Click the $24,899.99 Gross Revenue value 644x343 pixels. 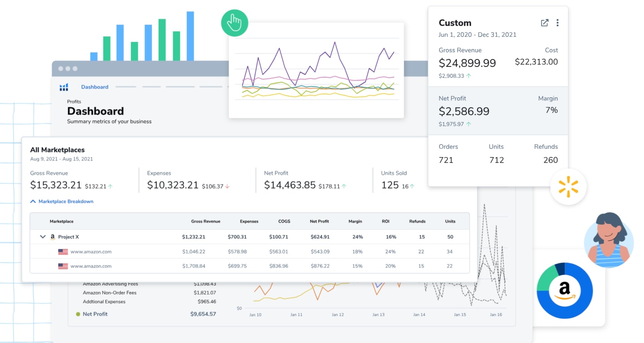click(x=467, y=63)
